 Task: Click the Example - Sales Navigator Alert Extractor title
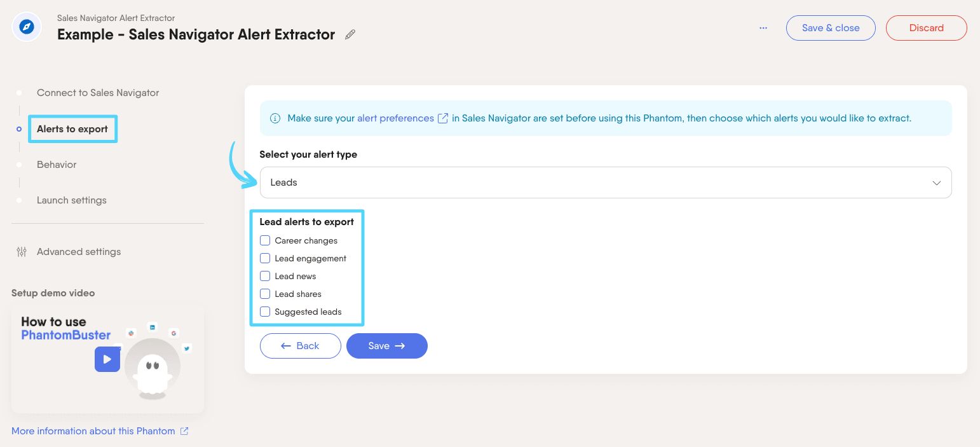(196, 35)
